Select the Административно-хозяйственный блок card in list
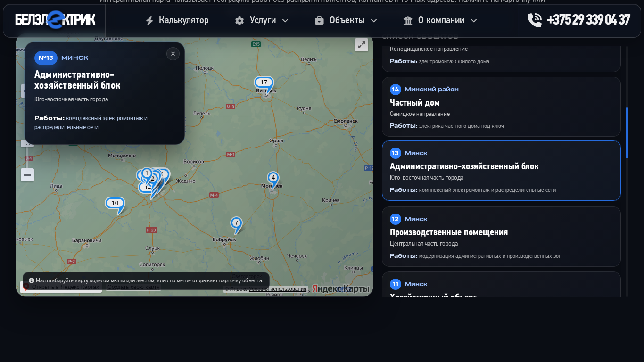This screenshot has width=644, height=362. (501, 171)
